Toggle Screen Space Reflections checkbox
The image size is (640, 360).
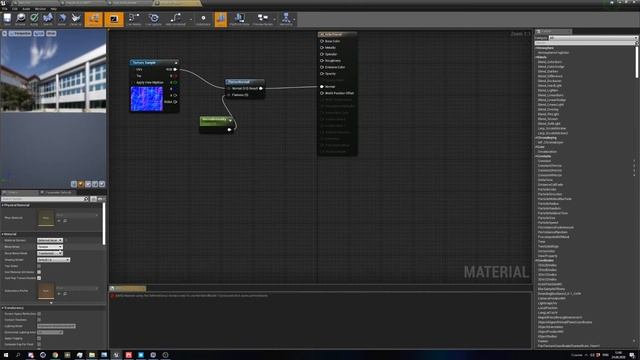click(x=39, y=314)
